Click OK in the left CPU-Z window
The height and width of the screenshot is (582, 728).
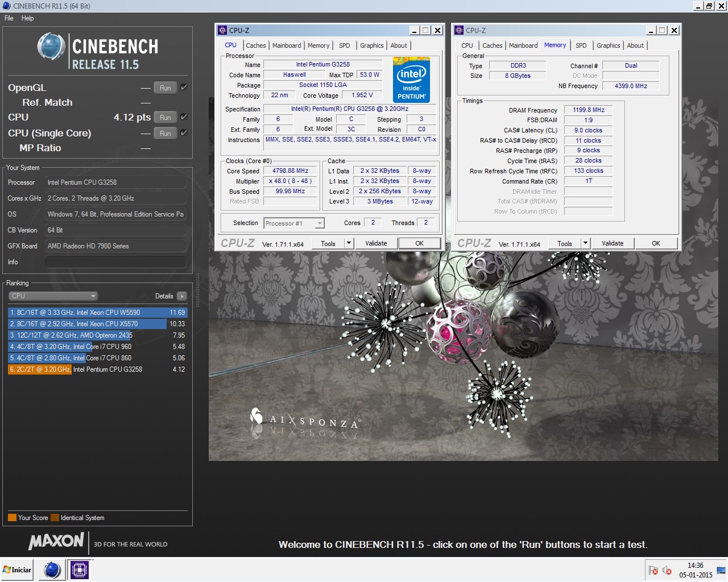[420, 243]
